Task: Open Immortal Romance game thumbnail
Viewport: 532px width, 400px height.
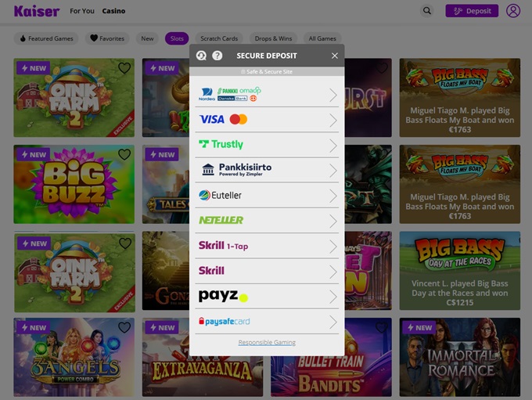Action: click(459, 357)
